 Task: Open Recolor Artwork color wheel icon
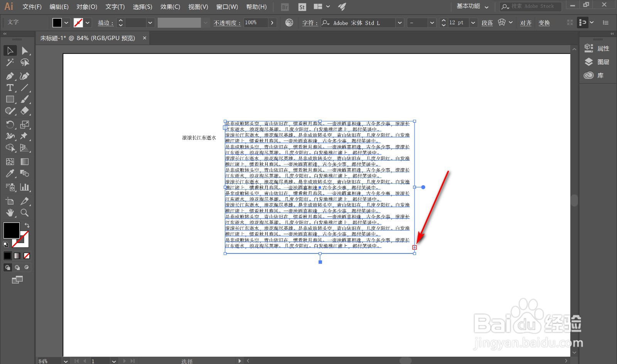tap(289, 23)
